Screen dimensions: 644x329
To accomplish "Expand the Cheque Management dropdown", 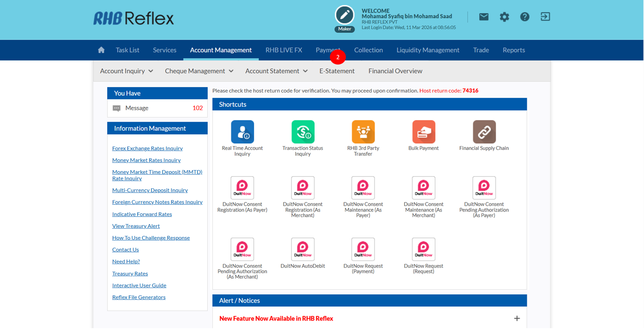I will tap(199, 71).
